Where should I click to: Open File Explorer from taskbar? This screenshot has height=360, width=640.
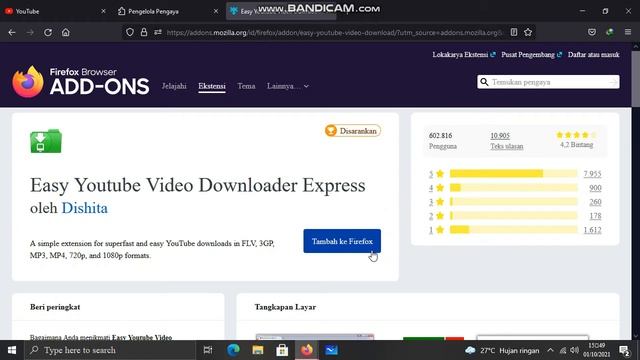(258, 350)
